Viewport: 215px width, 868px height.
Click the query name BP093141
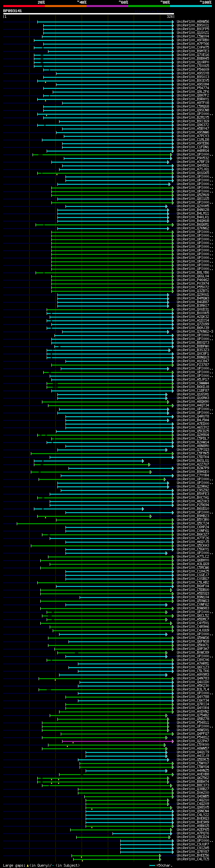pyautogui.click(x=12, y=11)
